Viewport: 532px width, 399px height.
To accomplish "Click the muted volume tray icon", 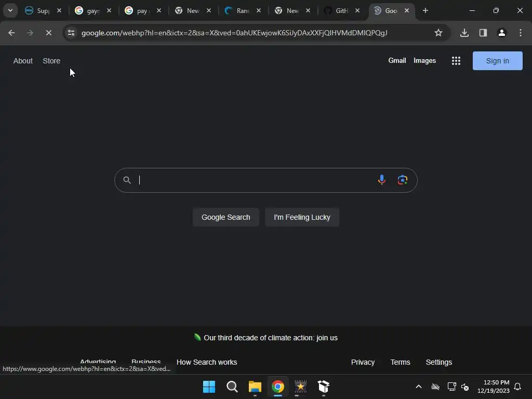I will click(465, 387).
